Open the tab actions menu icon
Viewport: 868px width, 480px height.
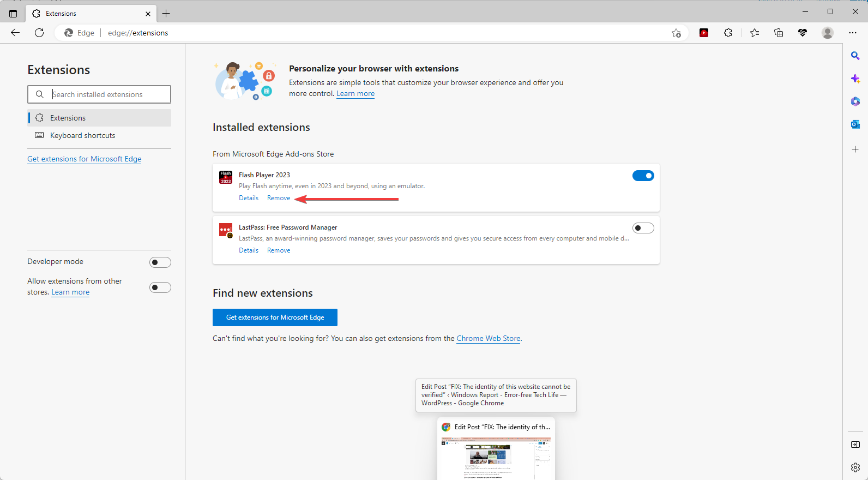pyautogui.click(x=13, y=14)
